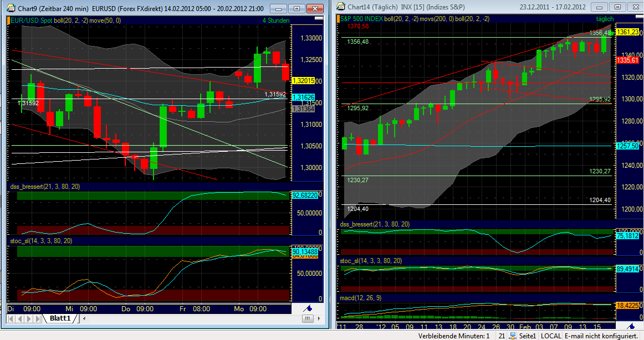Click the connection icon left of Seite1
The width and height of the screenshot is (644, 340).
pos(512,336)
